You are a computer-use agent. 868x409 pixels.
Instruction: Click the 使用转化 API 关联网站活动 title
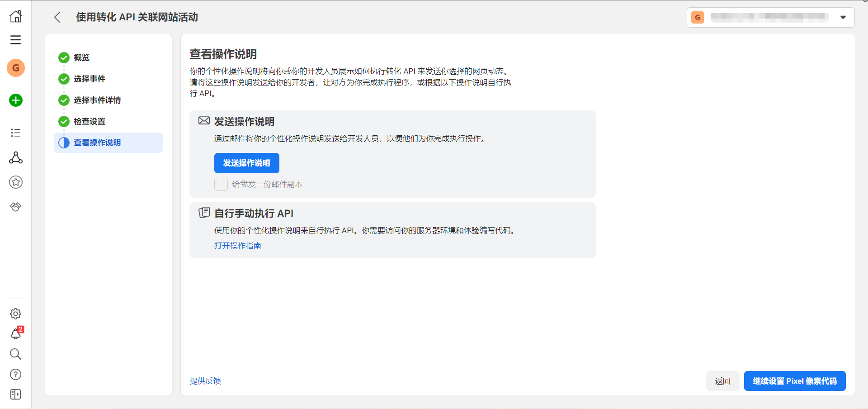click(137, 17)
